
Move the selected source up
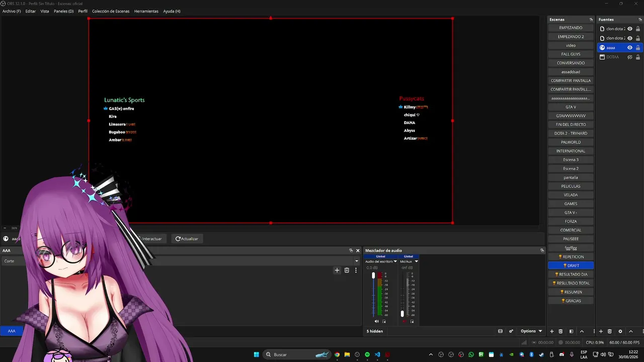(x=631, y=331)
